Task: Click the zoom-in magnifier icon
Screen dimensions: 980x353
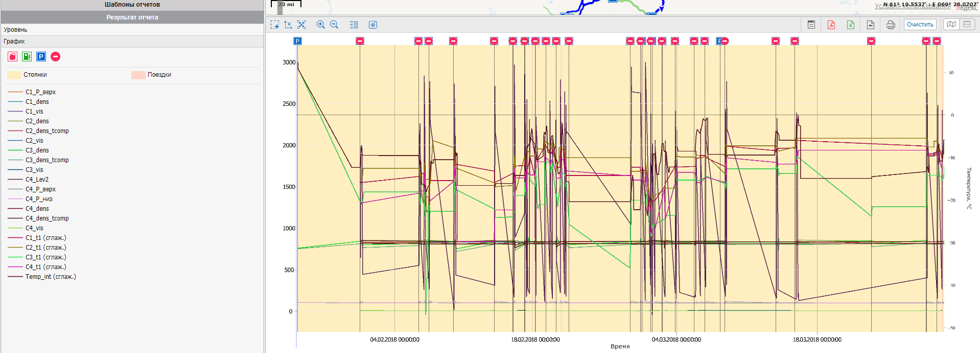Action: pos(320,25)
